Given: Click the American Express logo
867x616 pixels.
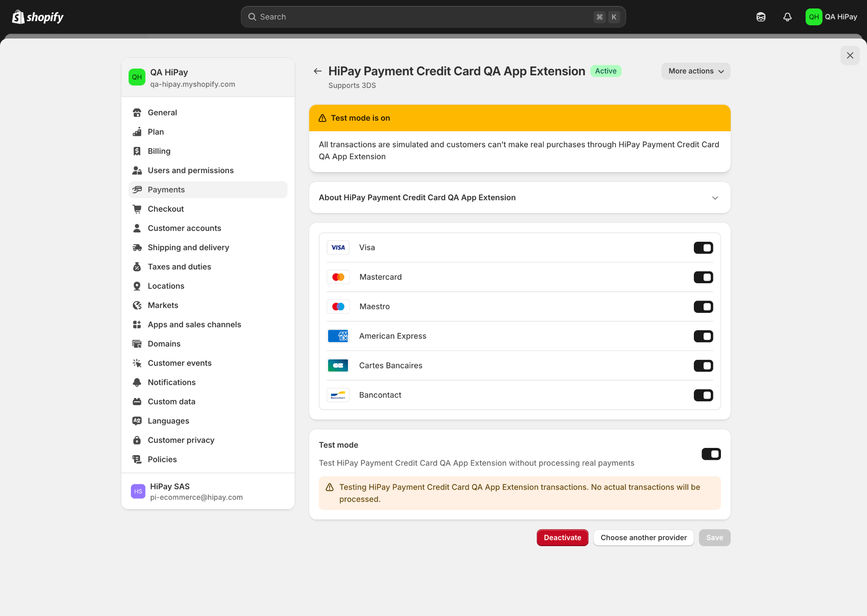Looking at the screenshot, I should coord(338,336).
